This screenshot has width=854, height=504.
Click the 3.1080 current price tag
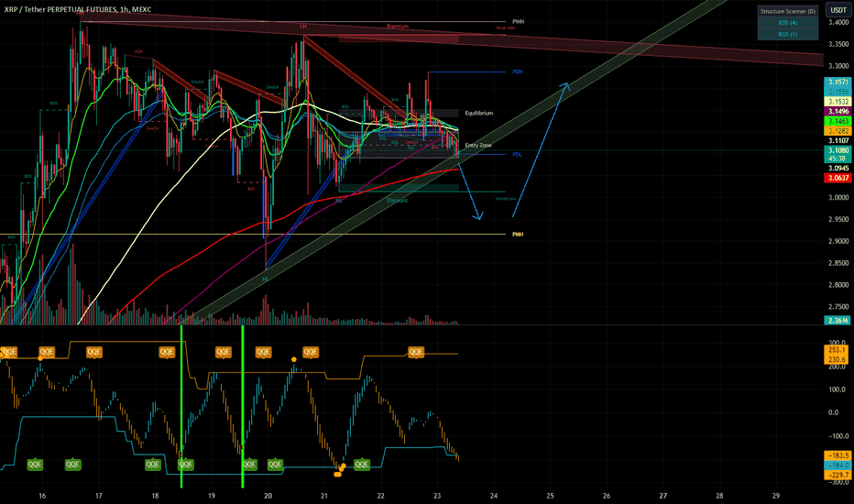[x=838, y=150]
